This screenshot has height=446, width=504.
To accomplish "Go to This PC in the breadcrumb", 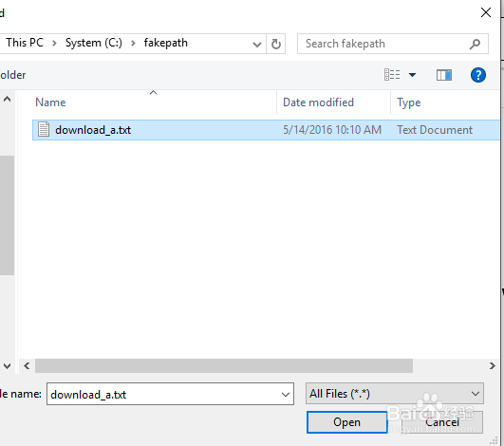I will click(x=25, y=43).
